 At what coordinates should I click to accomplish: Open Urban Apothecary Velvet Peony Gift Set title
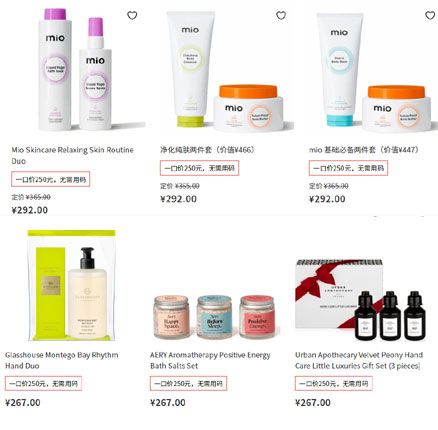pyautogui.click(x=359, y=360)
